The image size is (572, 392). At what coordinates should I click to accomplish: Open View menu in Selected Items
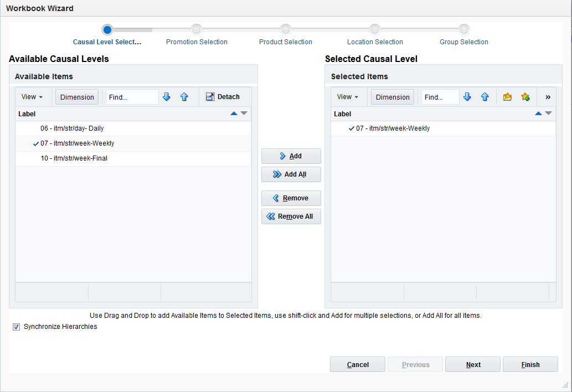tap(347, 97)
